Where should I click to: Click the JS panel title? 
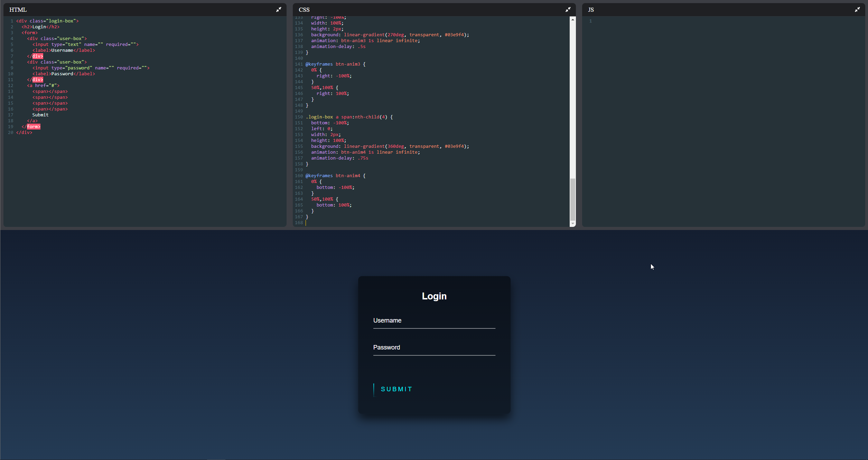(591, 10)
